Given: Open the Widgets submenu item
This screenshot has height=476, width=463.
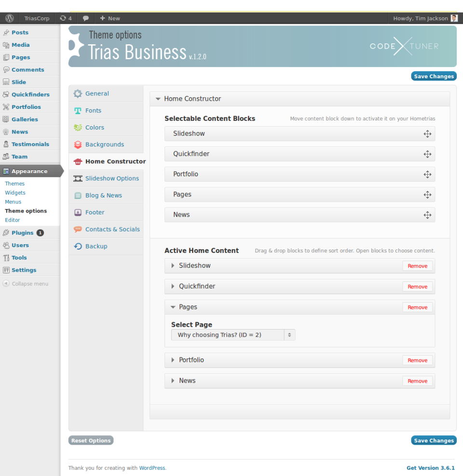Looking at the screenshot, I should [15, 193].
